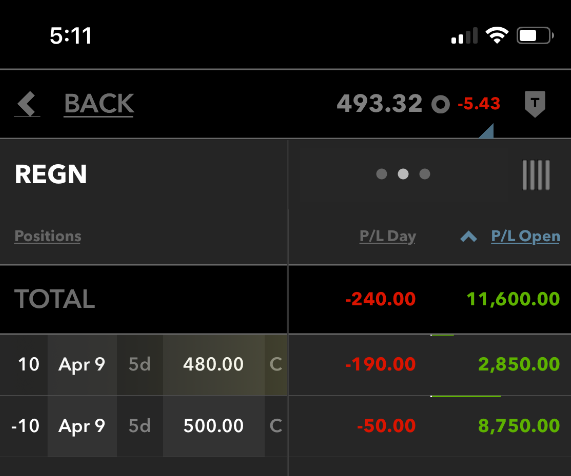
Task: Tap the battery status icon
Action: point(535,36)
